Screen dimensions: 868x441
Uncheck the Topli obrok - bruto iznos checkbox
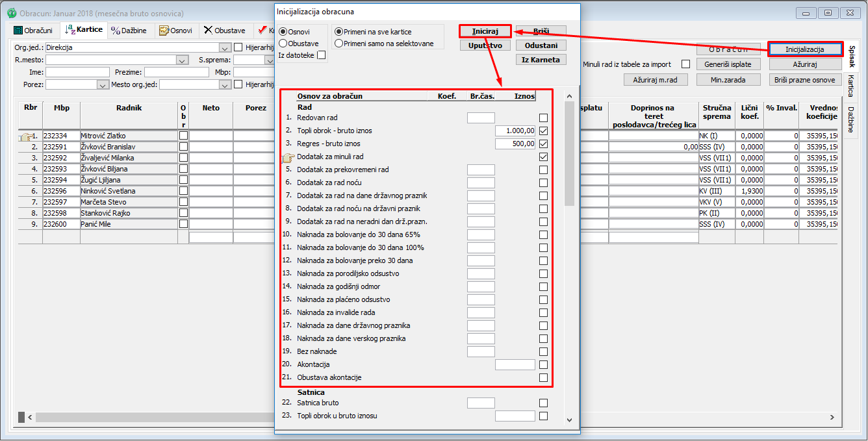click(543, 131)
